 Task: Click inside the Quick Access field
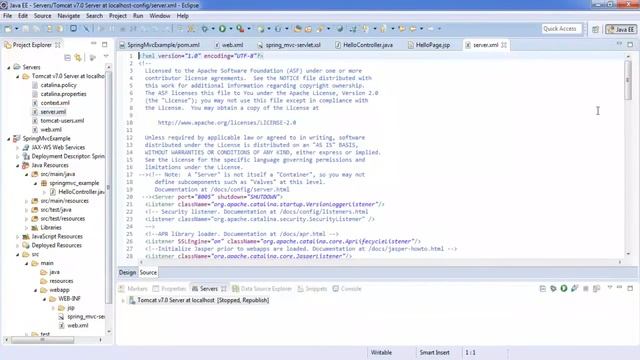tap(562, 29)
